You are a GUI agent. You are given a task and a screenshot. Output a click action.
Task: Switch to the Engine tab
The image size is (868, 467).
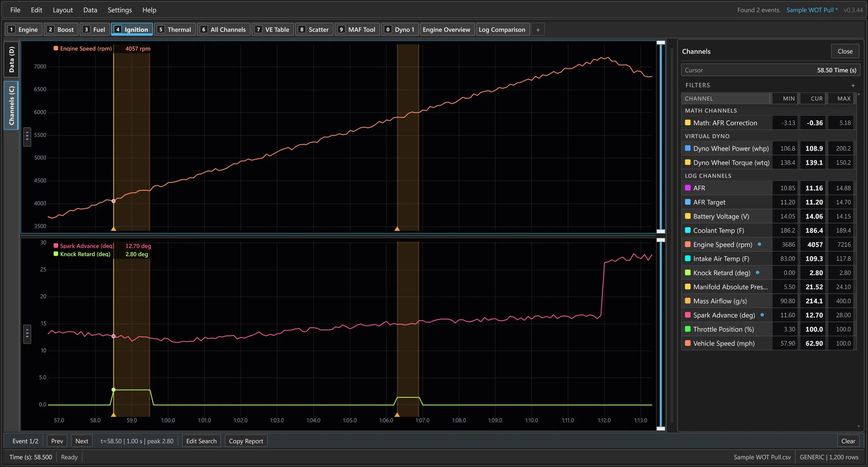24,30
